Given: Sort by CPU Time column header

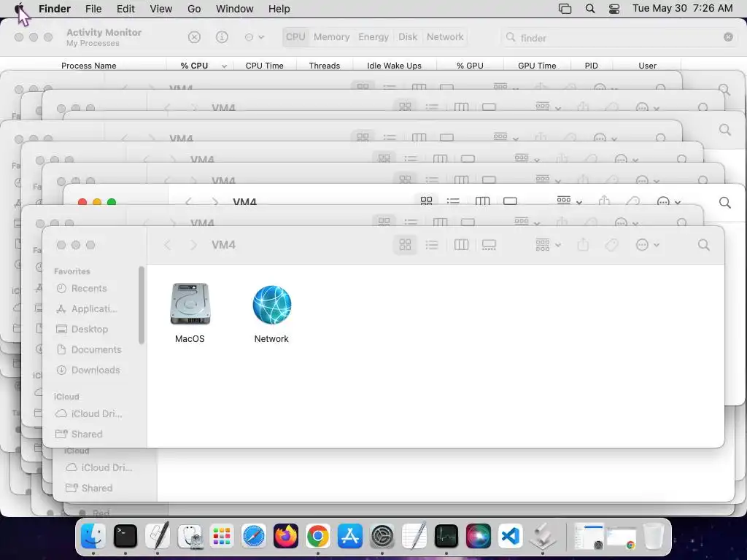Looking at the screenshot, I should (x=264, y=66).
